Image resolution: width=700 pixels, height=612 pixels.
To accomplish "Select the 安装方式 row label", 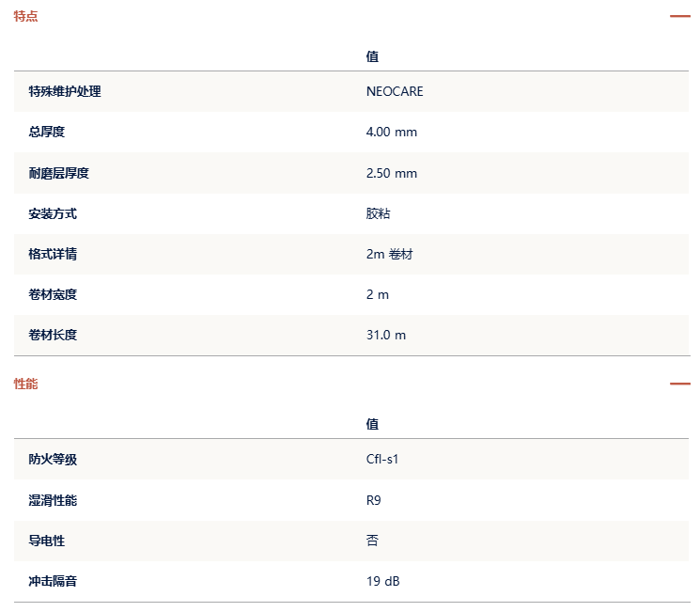I will [x=53, y=214].
